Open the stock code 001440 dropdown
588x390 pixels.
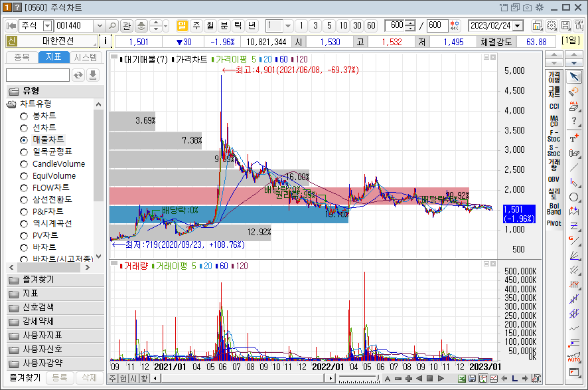point(100,25)
